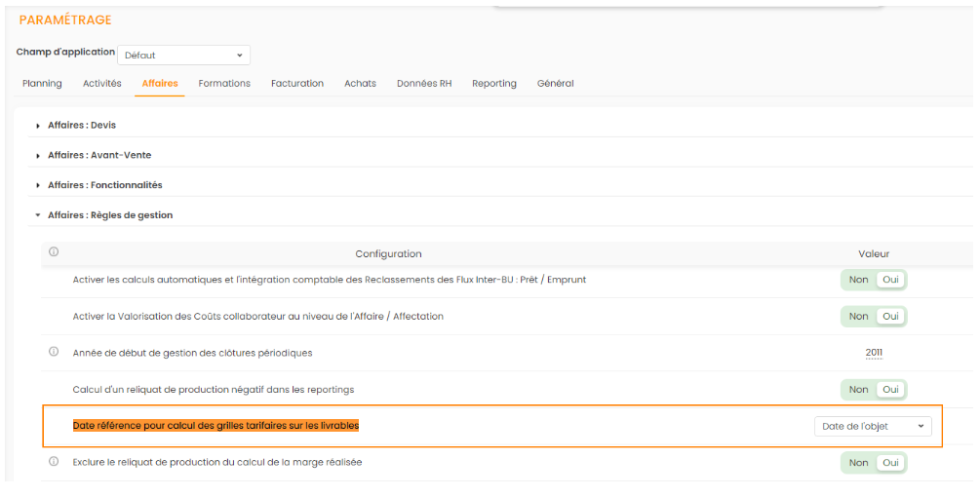Click info icon beside Exclure le reliquat de production

point(54,462)
